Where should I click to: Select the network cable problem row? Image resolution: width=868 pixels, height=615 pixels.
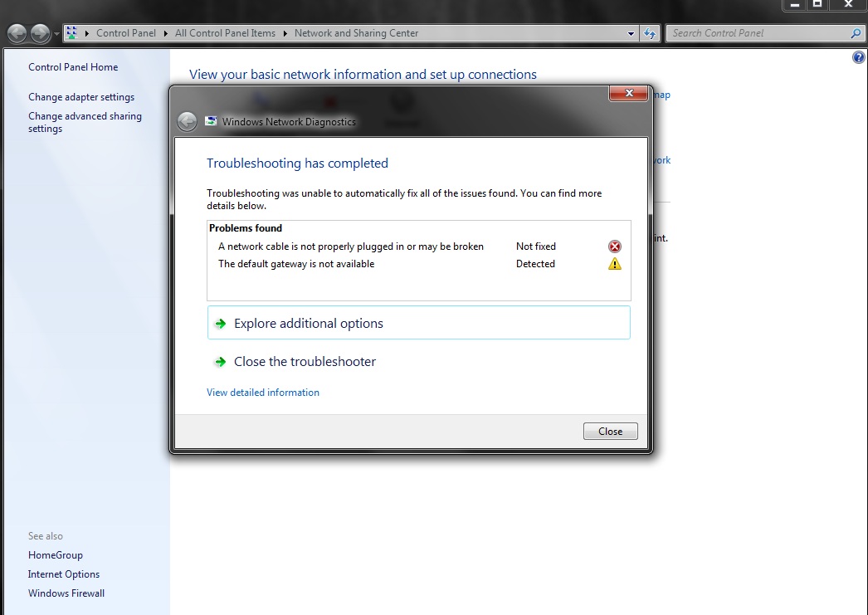pyautogui.click(x=419, y=246)
